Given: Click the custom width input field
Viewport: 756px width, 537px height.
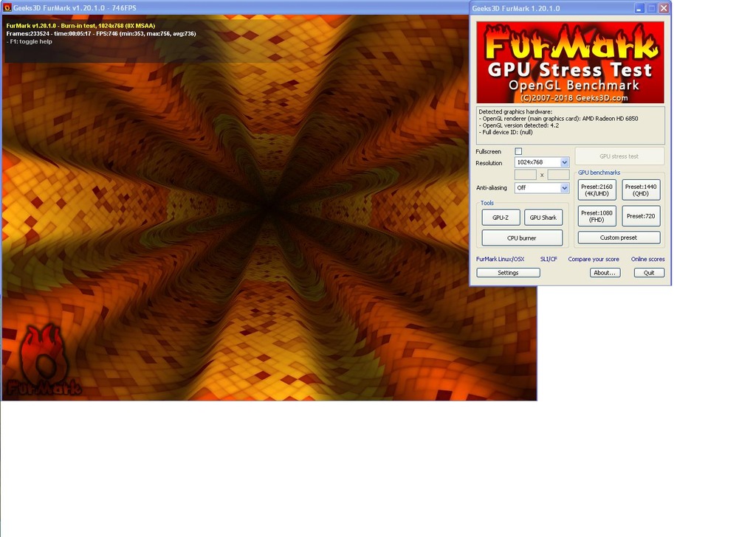Looking at the screenshot, I should click(x=526, y=175).
